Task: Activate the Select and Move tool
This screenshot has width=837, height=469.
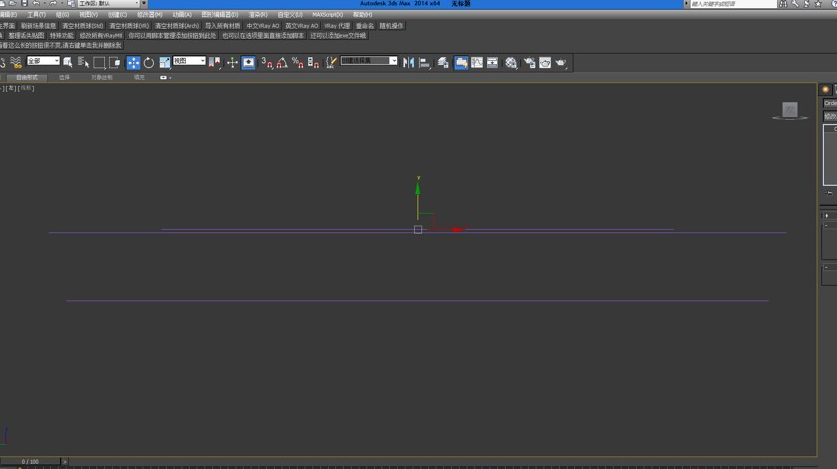Action: coord(133,62)
